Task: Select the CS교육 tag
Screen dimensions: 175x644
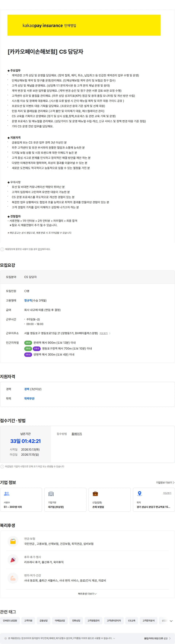Action: (x=132, y=621)
